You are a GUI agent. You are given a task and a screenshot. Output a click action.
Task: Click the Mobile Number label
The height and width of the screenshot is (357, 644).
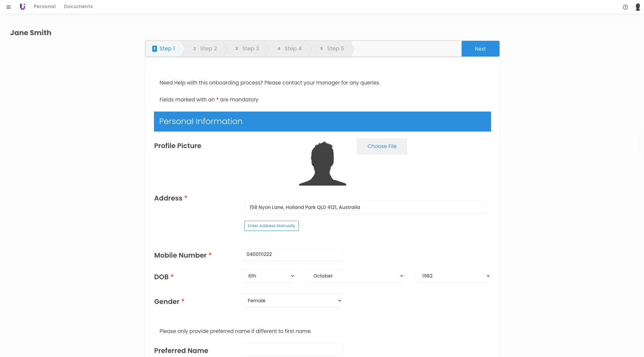click(183, 255)
